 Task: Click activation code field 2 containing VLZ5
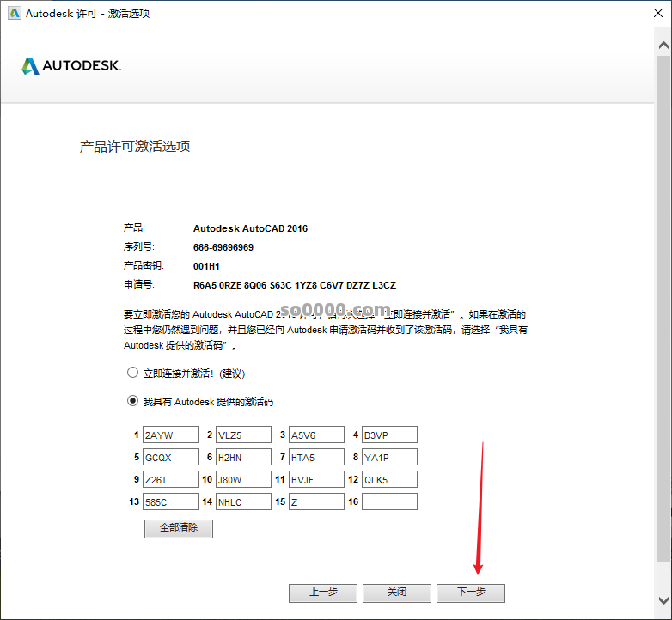pyautogui.click(x=243, y=435)
